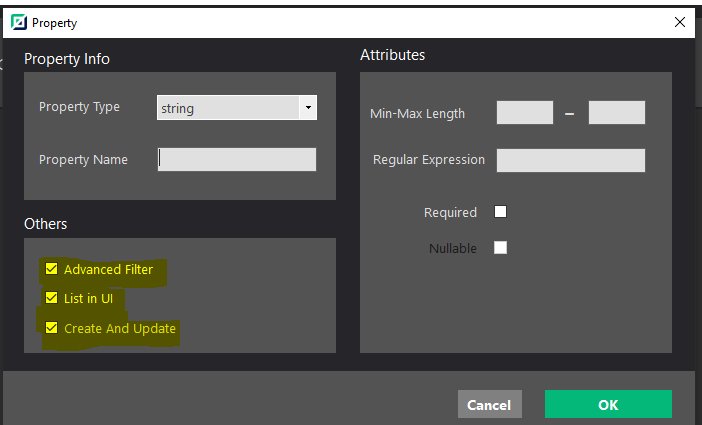The height and width of the screenshot is (425, 702).
Task: Open the Property Type dropdown arrow
Action: click(x=308, y=107)
